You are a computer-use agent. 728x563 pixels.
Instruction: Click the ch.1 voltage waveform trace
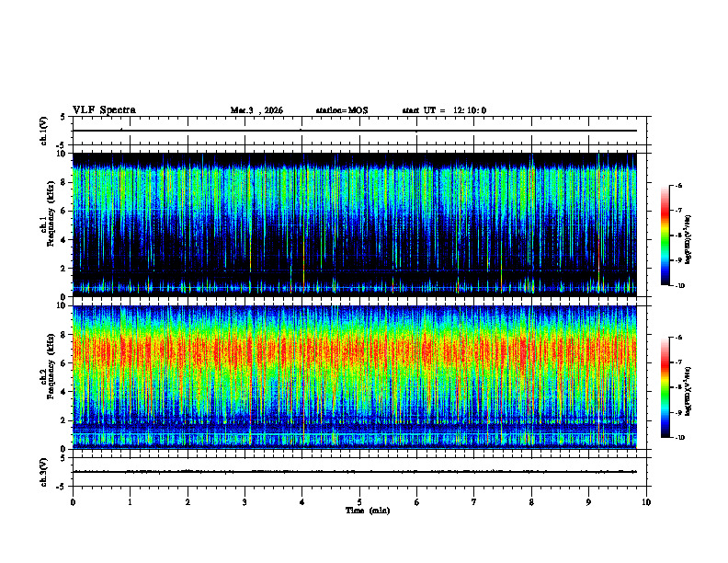click(x=354, y=131)
